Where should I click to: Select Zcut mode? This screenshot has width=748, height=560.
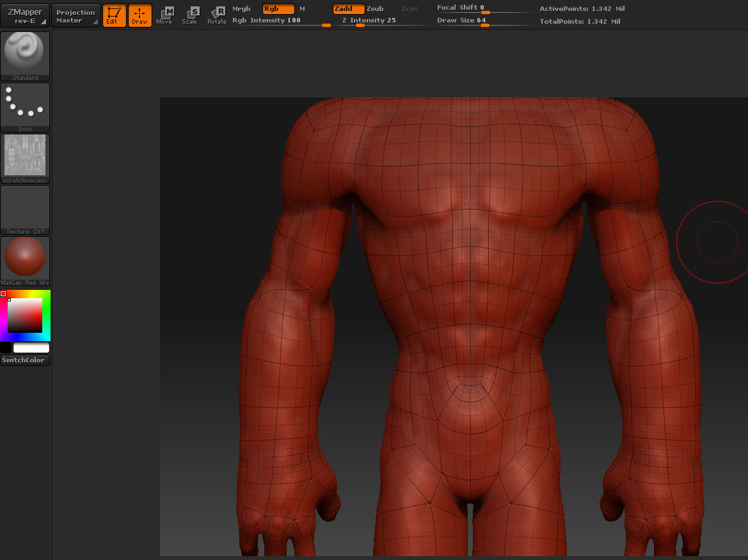click(410, 8)
